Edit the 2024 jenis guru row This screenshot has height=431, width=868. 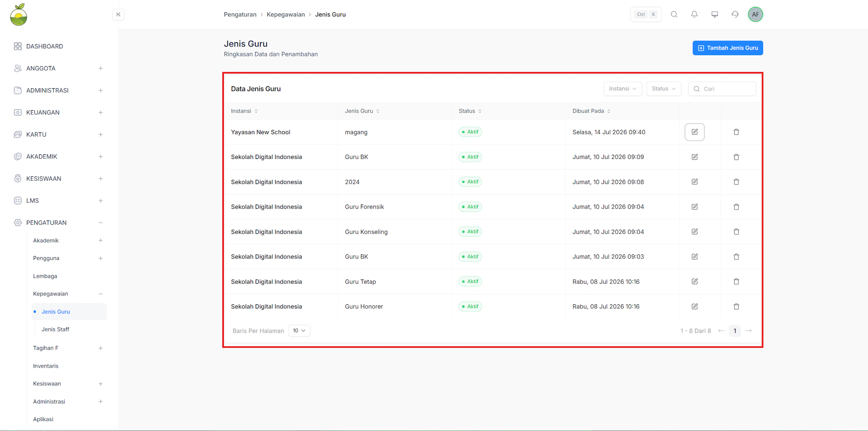(x=694, y=182)
